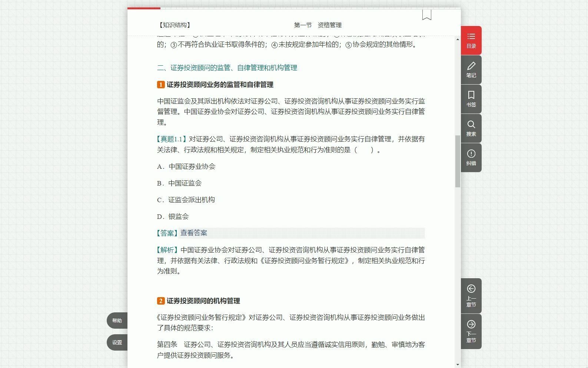Click the 第一节 资格管理 section title
Viewport: 588px width, 368px height.
(x=318, y=25)
